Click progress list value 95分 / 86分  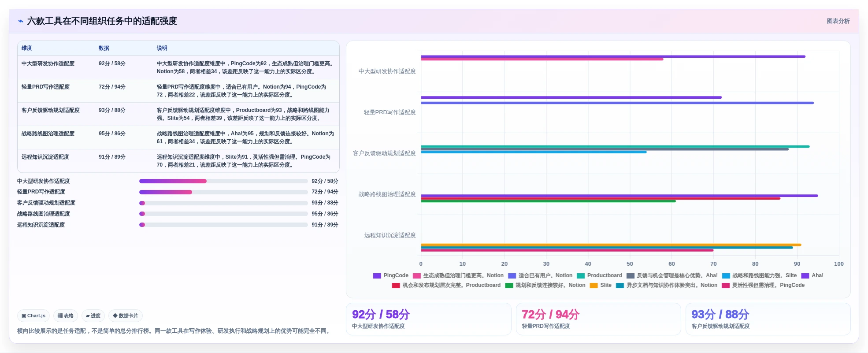click(x=325, y=214)
